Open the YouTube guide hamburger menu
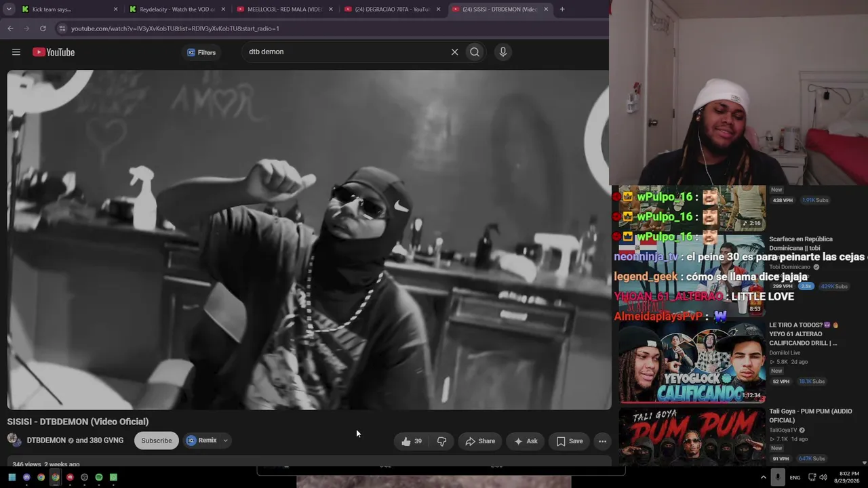Screen dimensions: 868x488 (x=16, y=52)
